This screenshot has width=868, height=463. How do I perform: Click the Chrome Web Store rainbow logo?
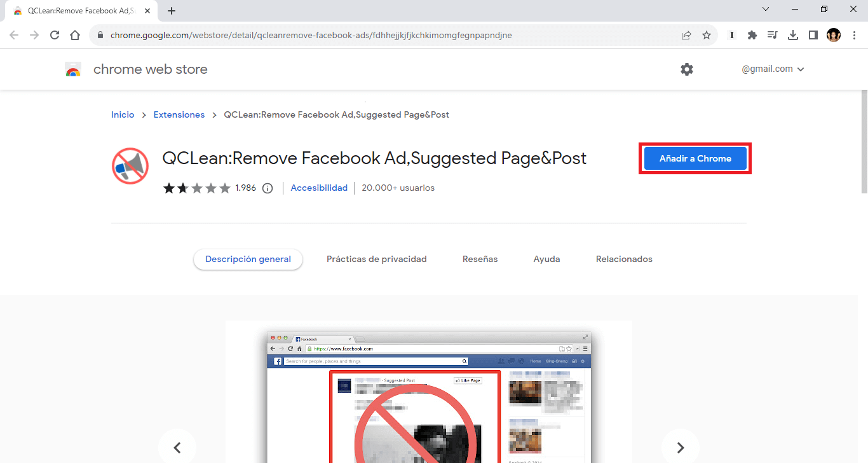pos(73,70)
